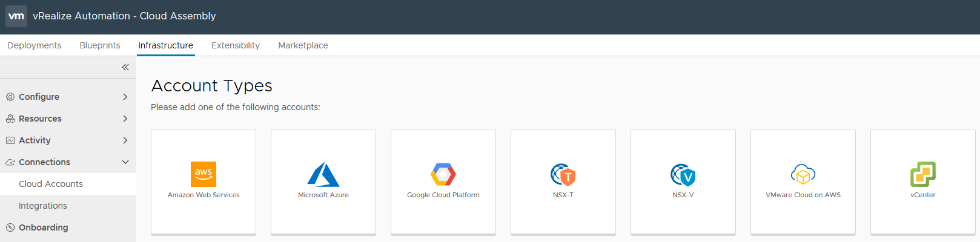Select the vCenter account icon
The width and height of the screenshot is (980, 242).
coord(923,174)
